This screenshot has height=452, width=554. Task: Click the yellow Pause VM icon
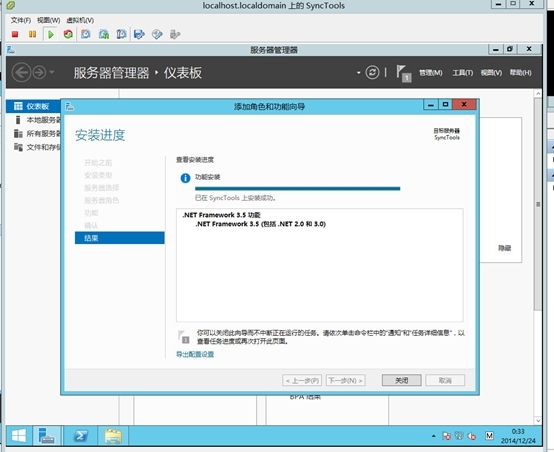pos(32,34)
